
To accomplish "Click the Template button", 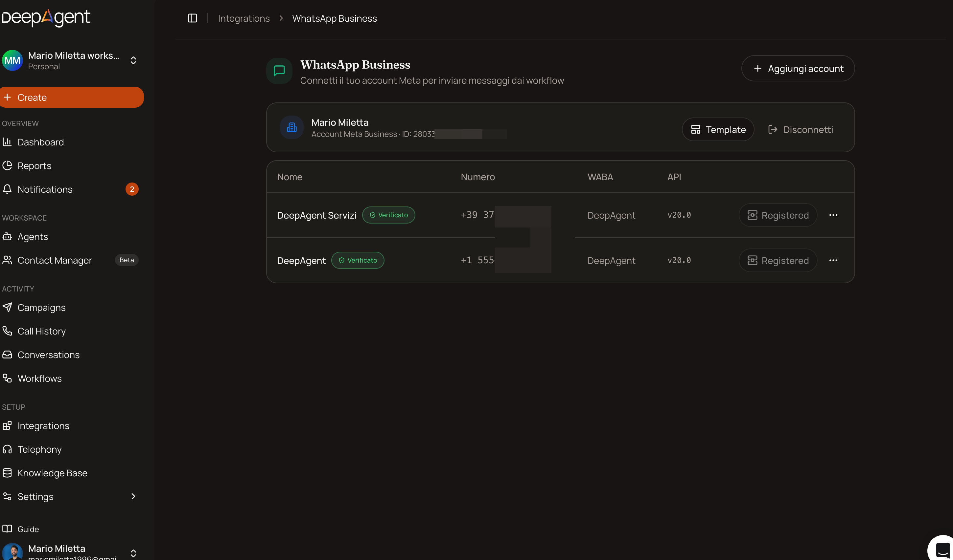I will (x=718, y=130).
